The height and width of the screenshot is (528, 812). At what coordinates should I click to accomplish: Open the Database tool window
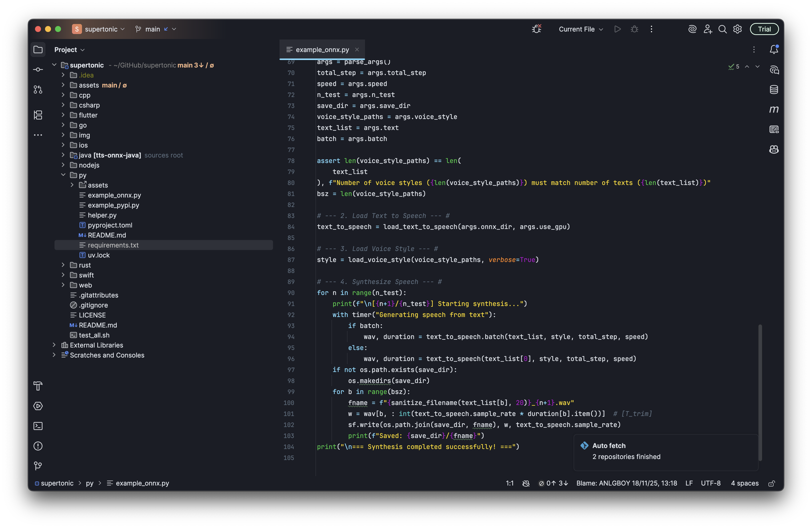[774, 89]
